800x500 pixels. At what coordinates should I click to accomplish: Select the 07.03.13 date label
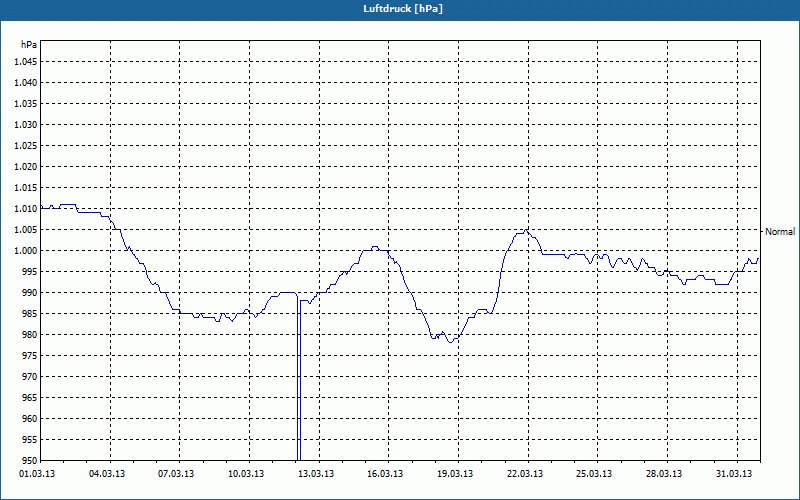176,474
